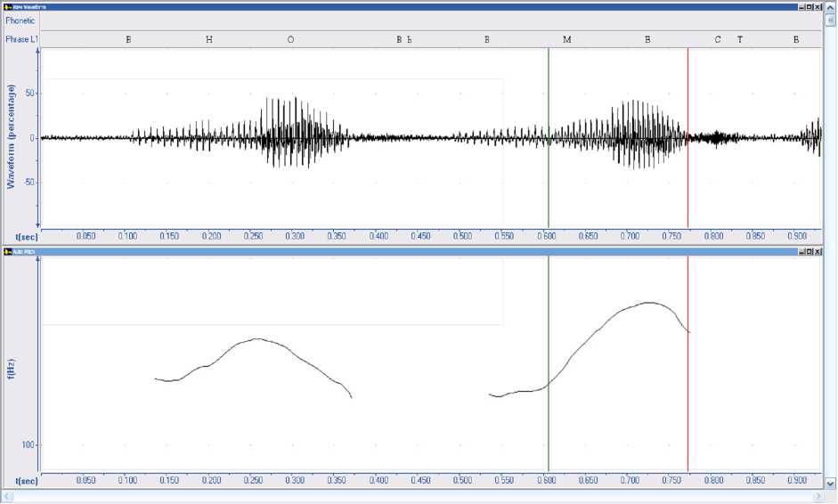838x504 pixels.
Task: Click the red end cursor in pitch plot
Action: (x=687, y=401)
